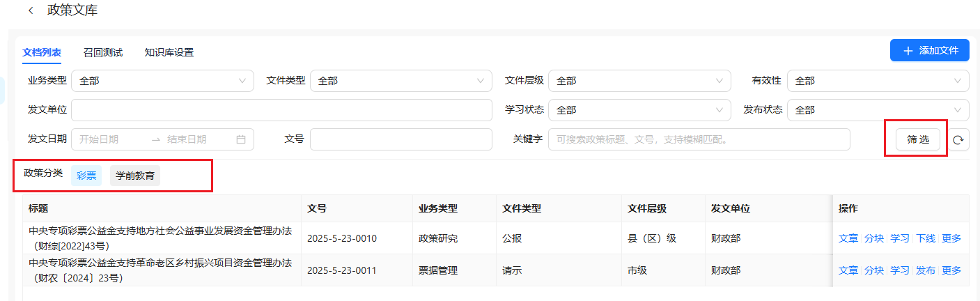Click the calendar icon in 发文日期 field
The width and height of the screenshot is (980, 301).
[x=241, y=139]
